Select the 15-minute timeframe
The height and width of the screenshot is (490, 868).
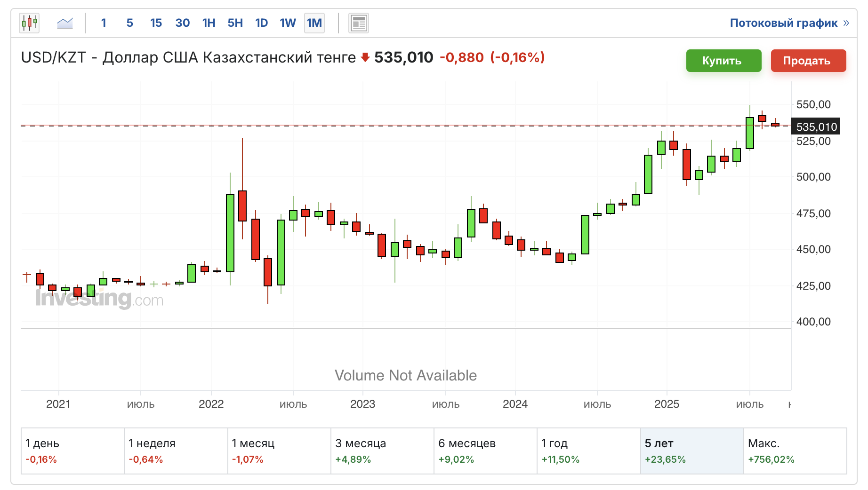(156, 22)
